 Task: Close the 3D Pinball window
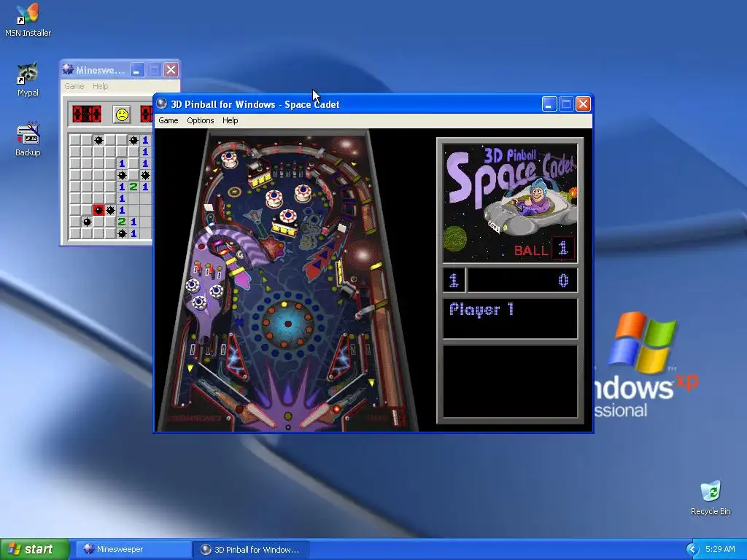coord(583,104)
